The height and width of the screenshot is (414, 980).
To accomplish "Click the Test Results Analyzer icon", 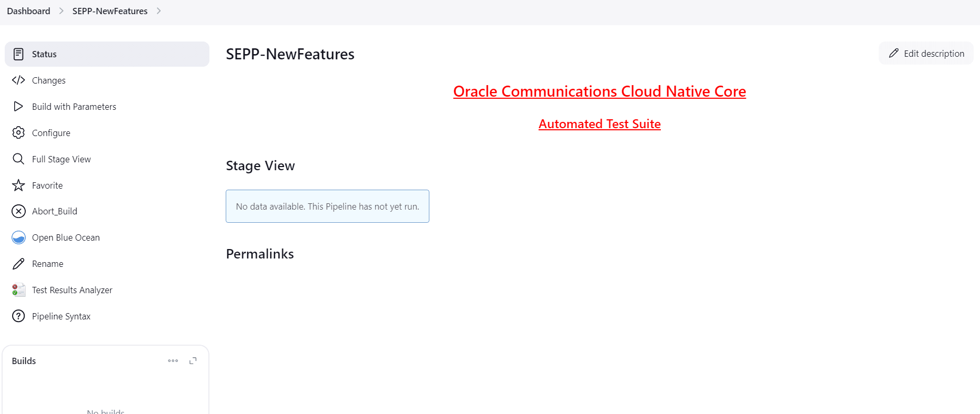I will pos(18,290).
